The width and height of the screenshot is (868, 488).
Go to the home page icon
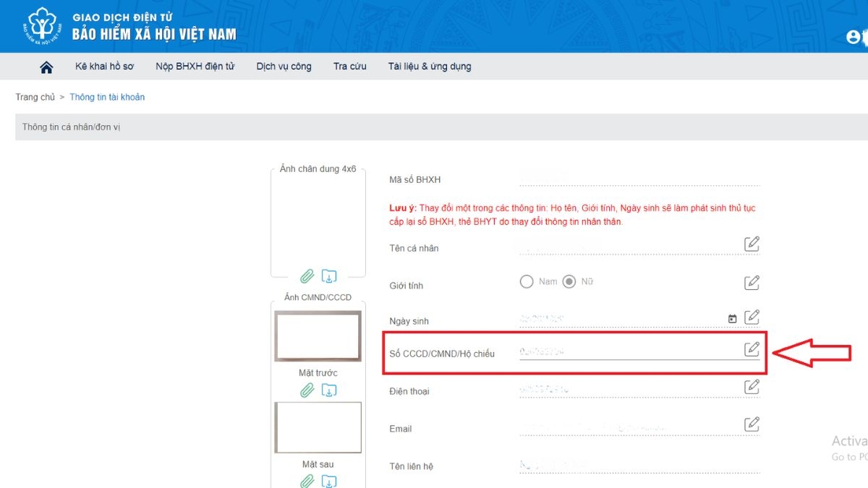point(46,67)
